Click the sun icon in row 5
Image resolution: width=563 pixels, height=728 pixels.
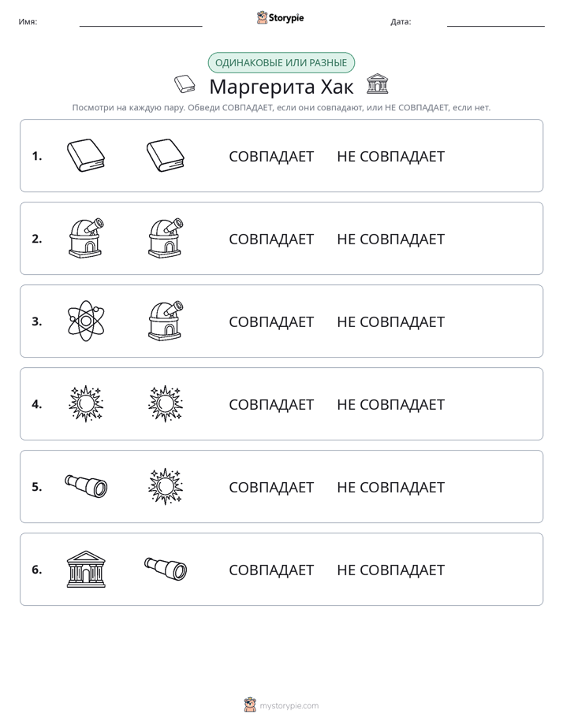click(x=166, y=487)
